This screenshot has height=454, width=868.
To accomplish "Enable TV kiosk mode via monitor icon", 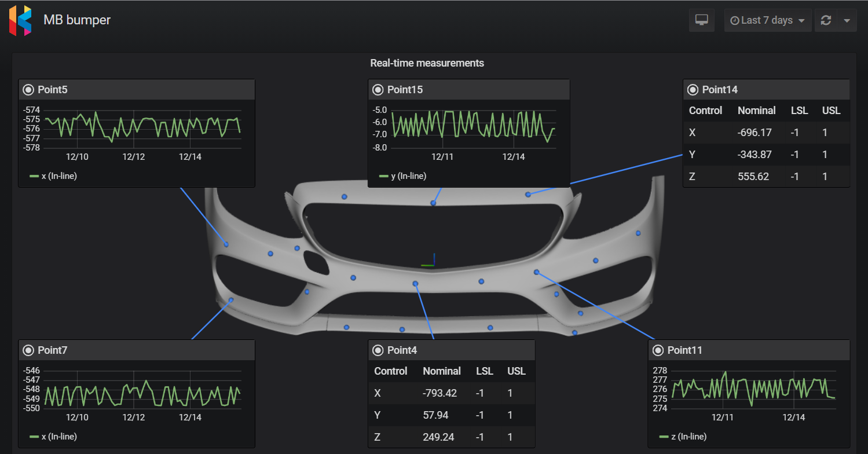I will tap(701, 20).
